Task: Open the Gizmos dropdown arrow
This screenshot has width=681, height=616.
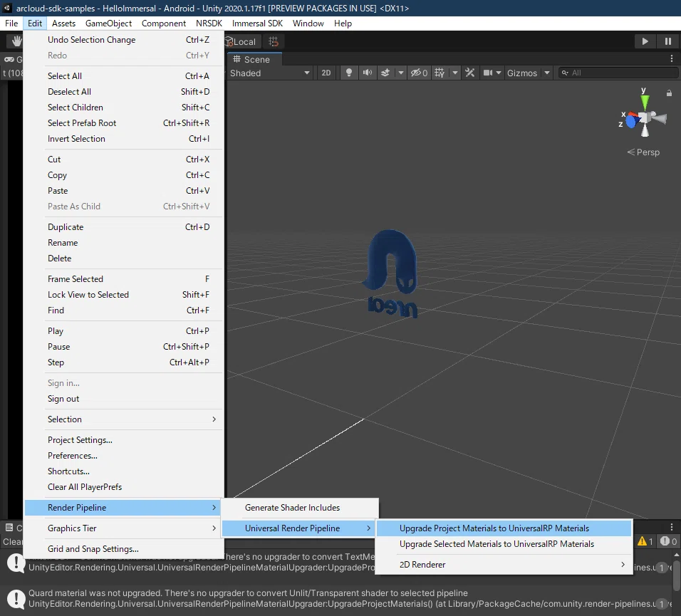Action: [547, 73]
